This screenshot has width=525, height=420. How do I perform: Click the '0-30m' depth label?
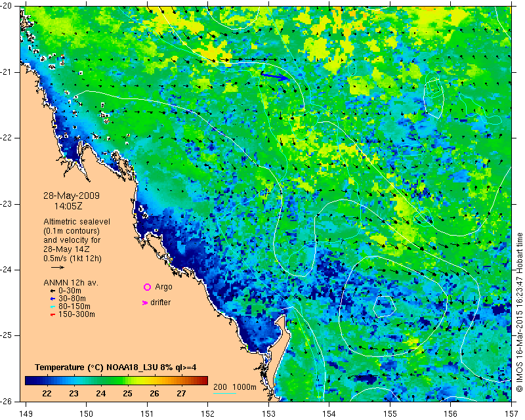click(70, 291)
